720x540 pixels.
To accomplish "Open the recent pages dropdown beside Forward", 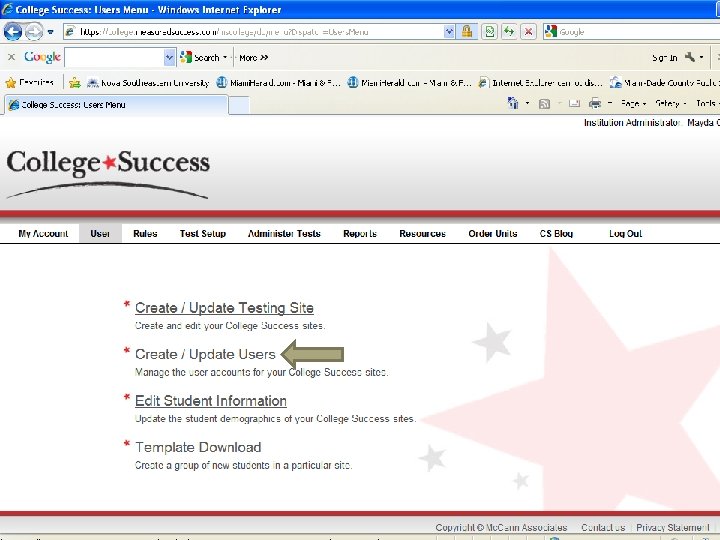I will tap(51, 32).
